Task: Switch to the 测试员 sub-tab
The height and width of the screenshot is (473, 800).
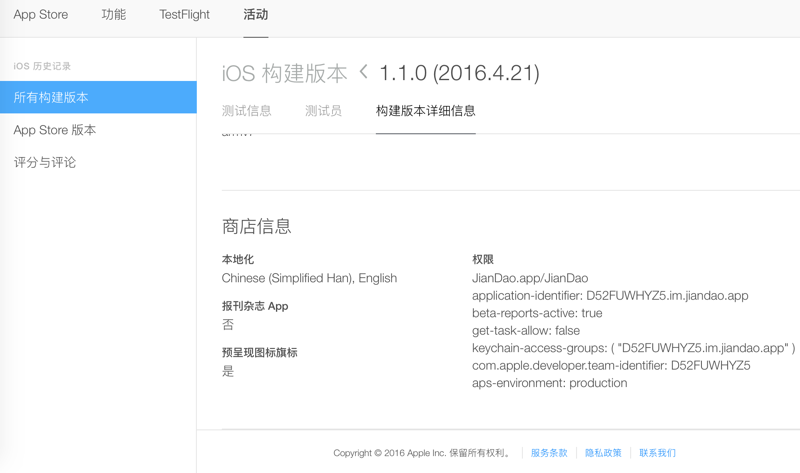Action: click(x=323, y=111)
